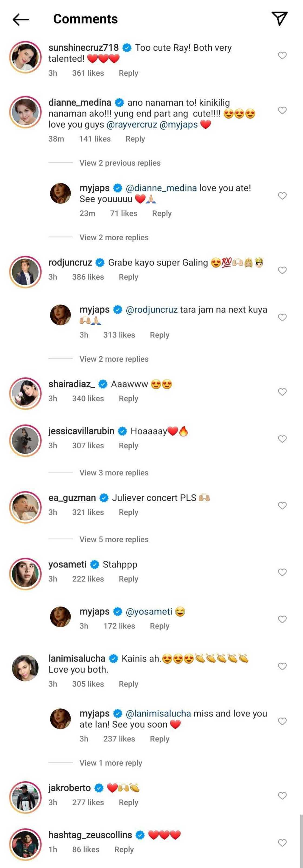This screenshot has width=303, height=868.
Task: Tap the back arrow icon
Action: coord(21,19)
